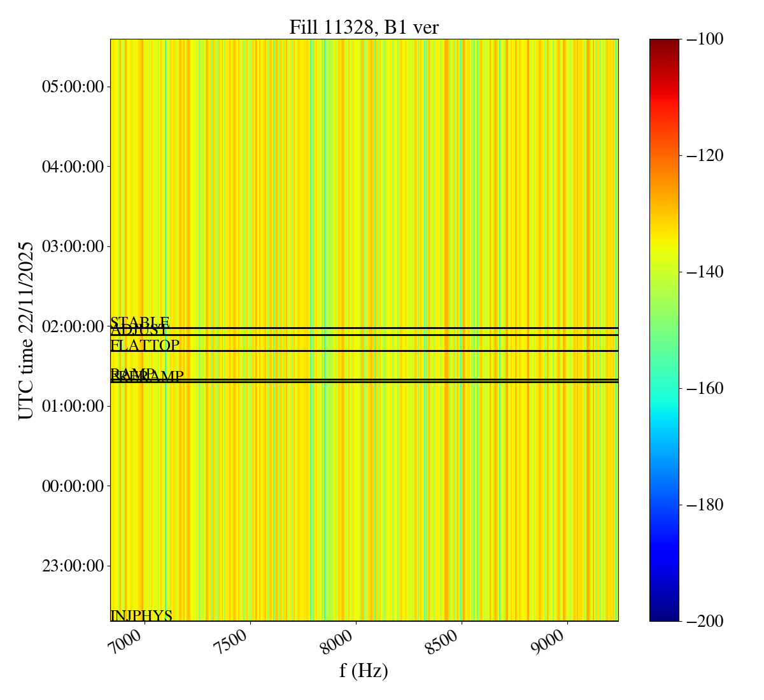Click the FLATTOP marker label

(x=145, y=346)
